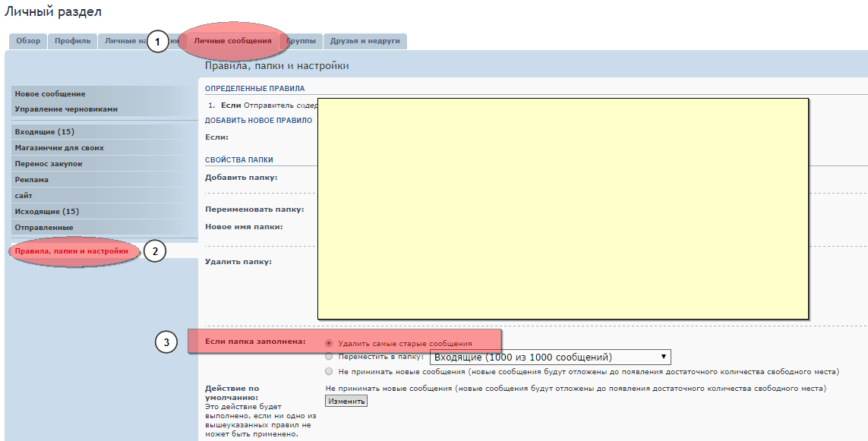This screenshot has height=441, width=868.
Task: Select the Не принимать новые сообщения radio
Action: (329, 372)
